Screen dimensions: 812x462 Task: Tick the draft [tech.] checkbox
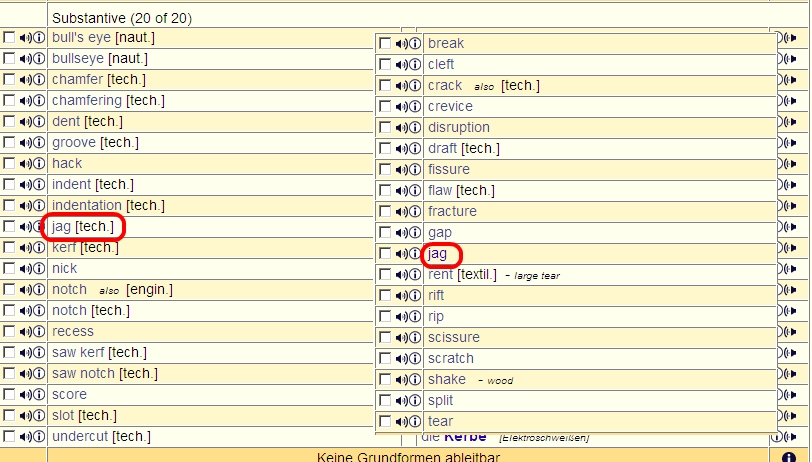[x=385, y=148]
